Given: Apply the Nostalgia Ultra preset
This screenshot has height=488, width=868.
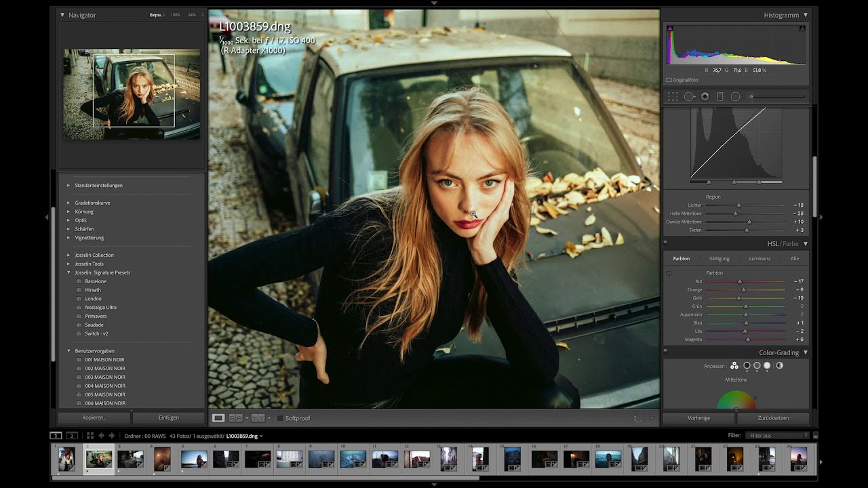Looking at the screenshot, I should 100,307.
